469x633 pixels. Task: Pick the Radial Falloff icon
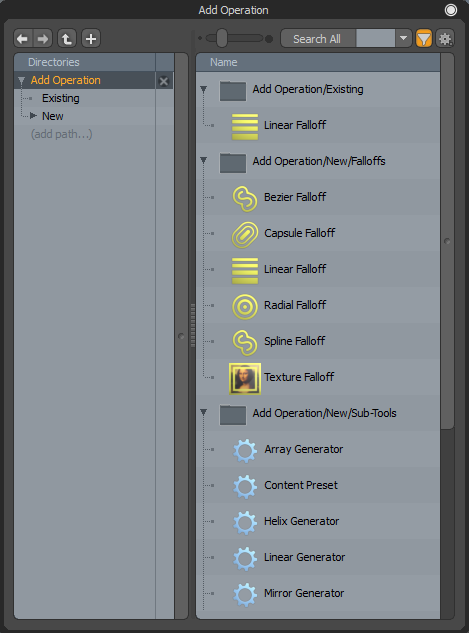coord(245,307)
